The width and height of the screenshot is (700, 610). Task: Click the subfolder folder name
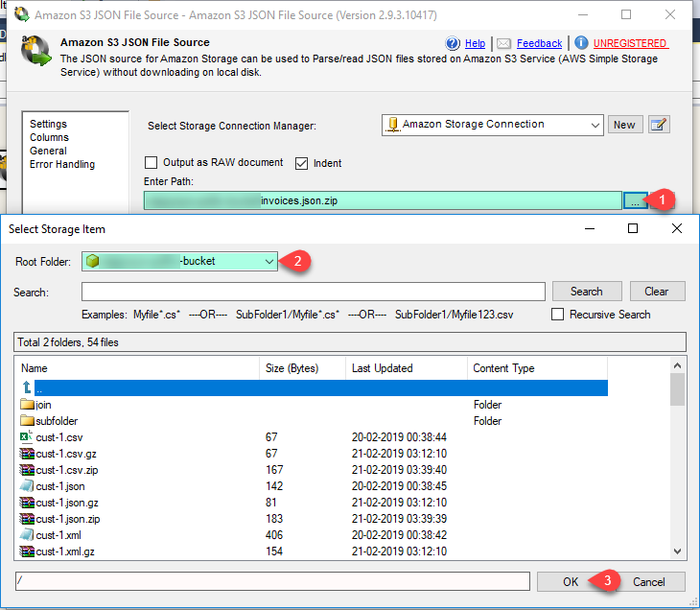coord(57,421)
